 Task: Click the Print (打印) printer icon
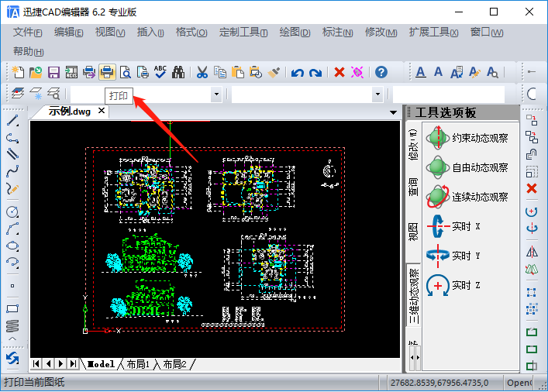[x=107, y=72]
